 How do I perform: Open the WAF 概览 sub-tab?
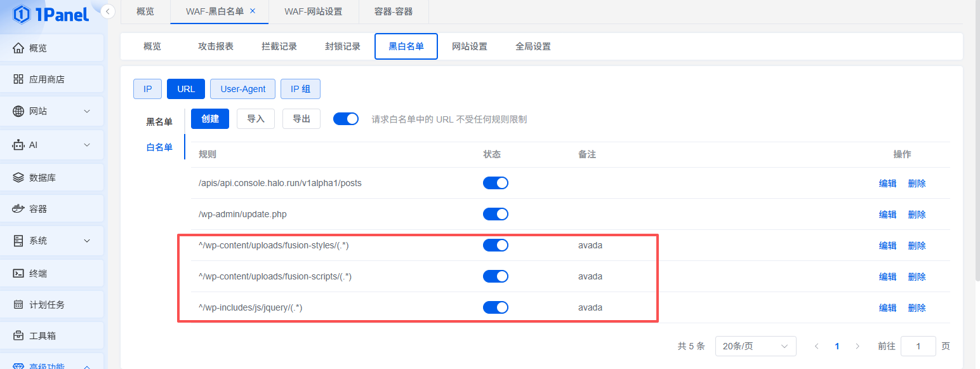point(152,46)
